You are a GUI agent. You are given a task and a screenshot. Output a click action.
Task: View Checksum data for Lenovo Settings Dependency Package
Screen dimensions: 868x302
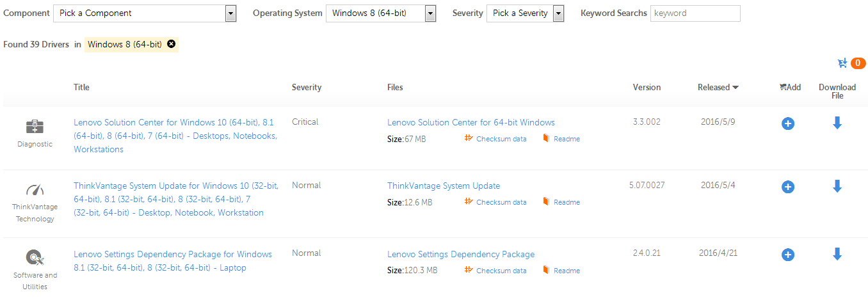495,271
